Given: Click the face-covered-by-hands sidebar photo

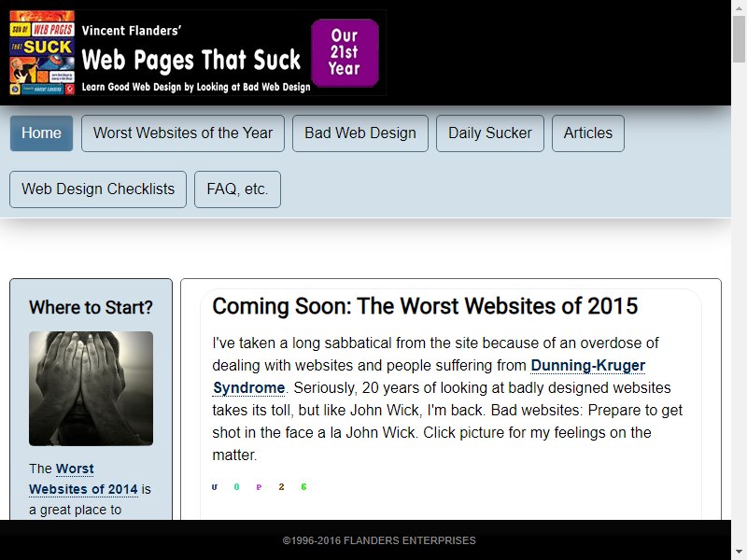Looking at the screenshot, I should click(x=91, y=388).
